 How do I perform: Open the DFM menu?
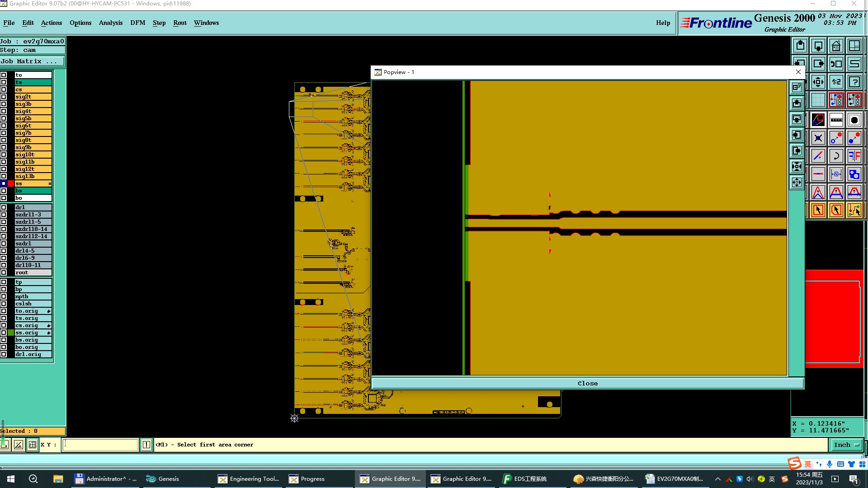click(x=137, y=23)
